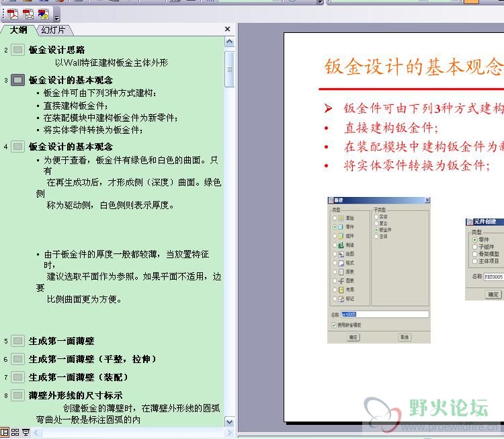Click the outline scrollbar up arrow
Viewport: 504px width, 439px height.
pyautogui.click(x=230, y=42)
